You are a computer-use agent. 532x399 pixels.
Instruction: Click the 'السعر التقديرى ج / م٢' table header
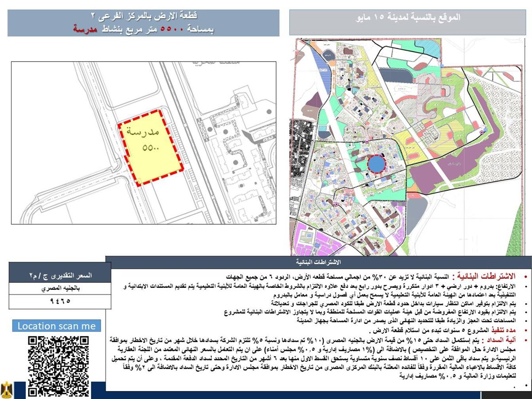pyautogui.click(x=60, y=275)
